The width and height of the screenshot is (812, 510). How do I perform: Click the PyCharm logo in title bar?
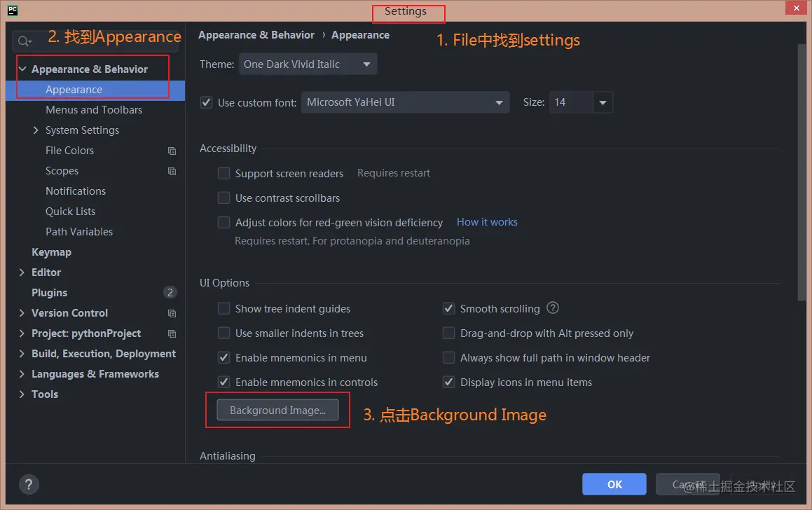(x=13, y=10)
